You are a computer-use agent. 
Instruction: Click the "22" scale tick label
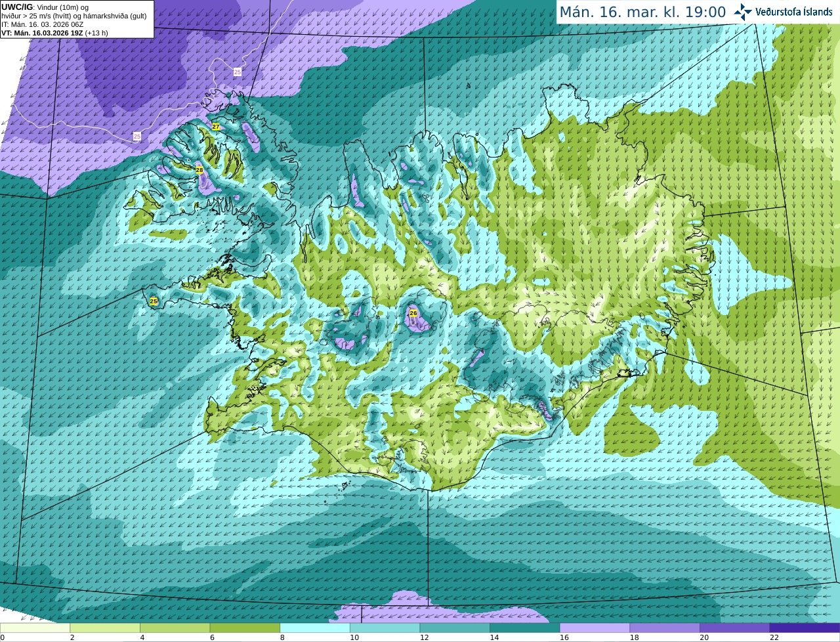tap(774, 637)
